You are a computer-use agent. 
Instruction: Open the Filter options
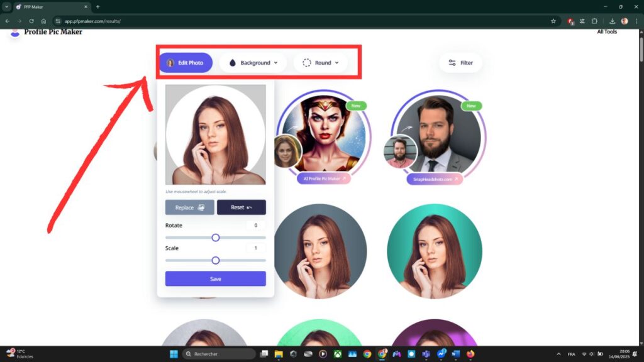460,63
